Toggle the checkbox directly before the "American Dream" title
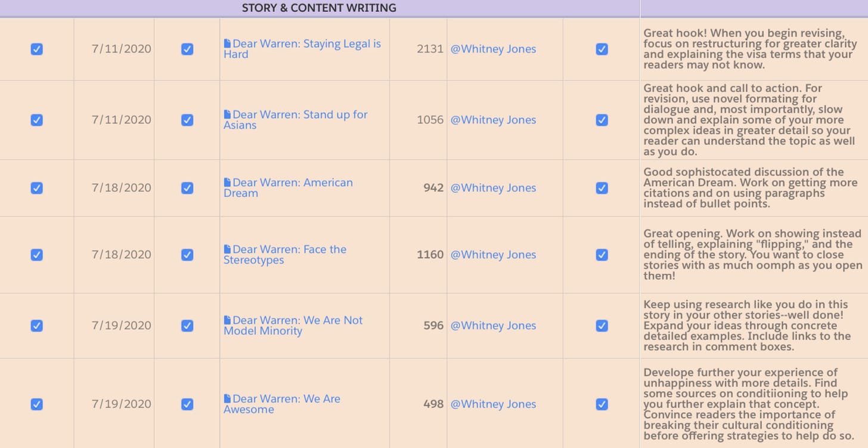Image resolution: width=868 pixels, height=448 pixels. tap(187, 188)
